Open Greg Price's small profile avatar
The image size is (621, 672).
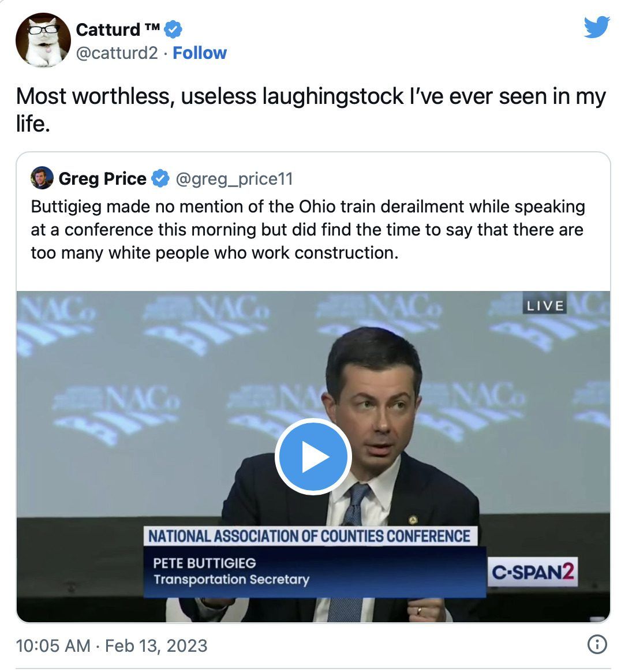click(x=42, y=178)
